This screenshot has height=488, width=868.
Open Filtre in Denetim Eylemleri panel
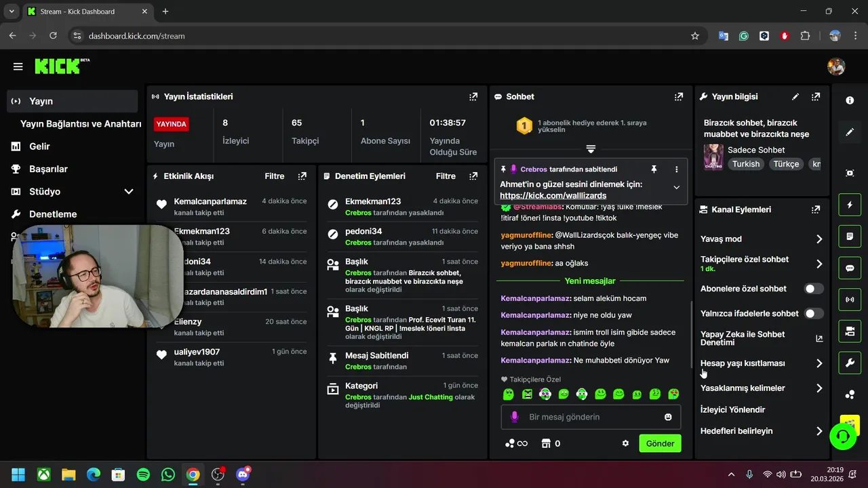point(446,176)
